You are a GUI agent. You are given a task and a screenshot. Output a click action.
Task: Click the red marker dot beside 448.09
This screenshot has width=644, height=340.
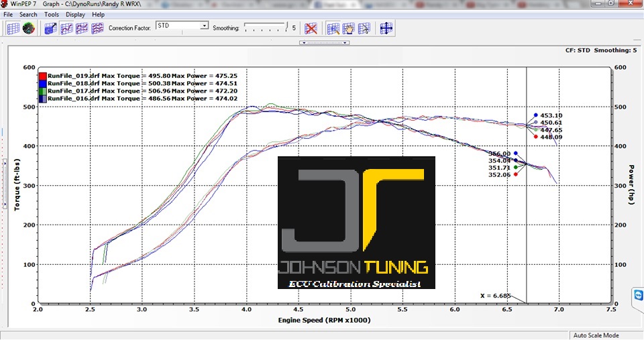pos(535,137)
